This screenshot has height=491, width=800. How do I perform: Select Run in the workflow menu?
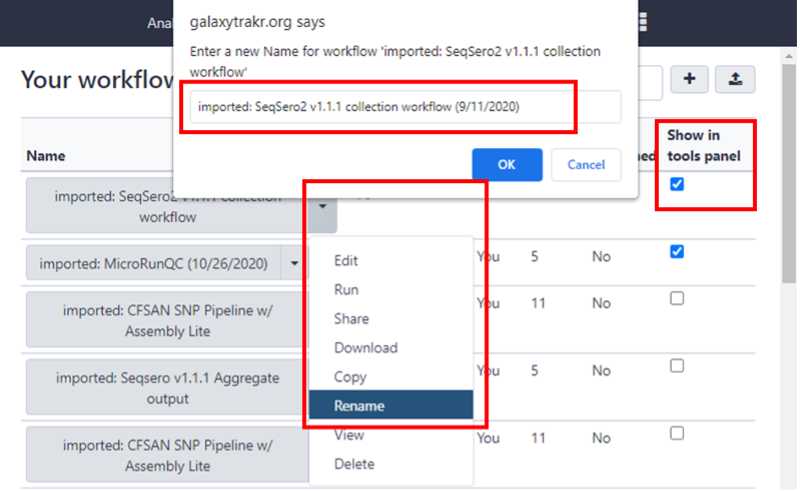coord(346,290)
